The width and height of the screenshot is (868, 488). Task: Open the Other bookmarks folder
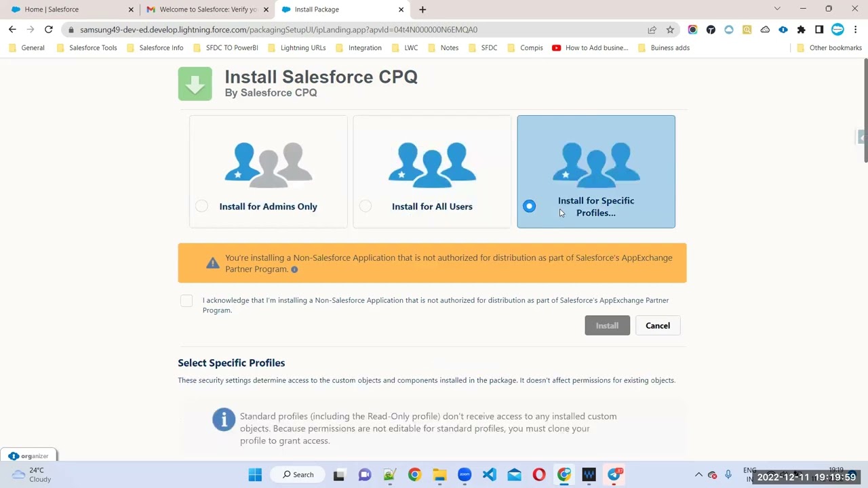pos(829,48)
